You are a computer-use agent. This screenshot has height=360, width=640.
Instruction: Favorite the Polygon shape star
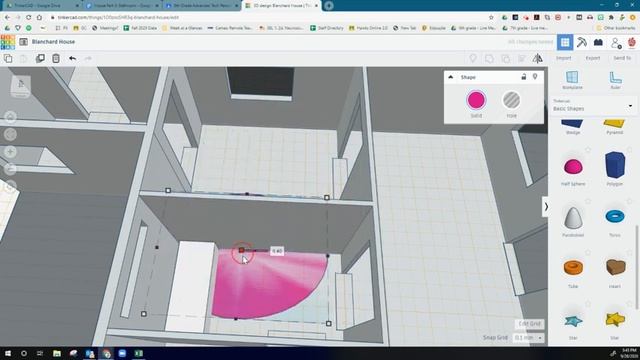(x=630, y=150)
